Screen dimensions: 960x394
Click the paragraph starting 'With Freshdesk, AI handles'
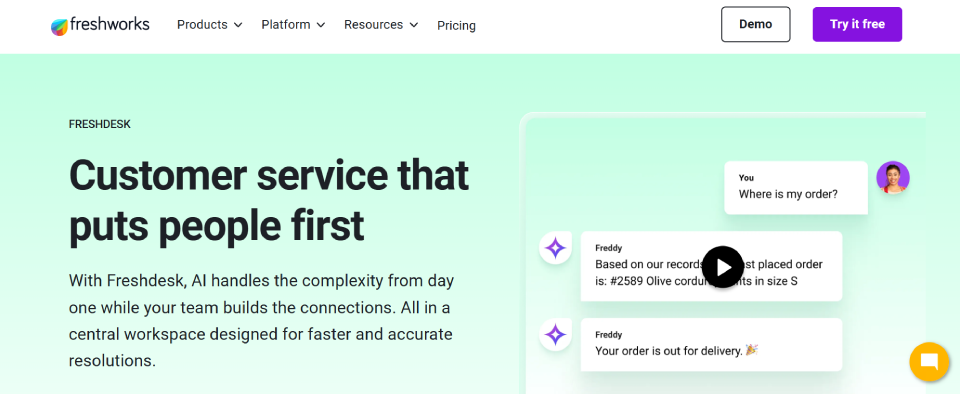[261, 321]
